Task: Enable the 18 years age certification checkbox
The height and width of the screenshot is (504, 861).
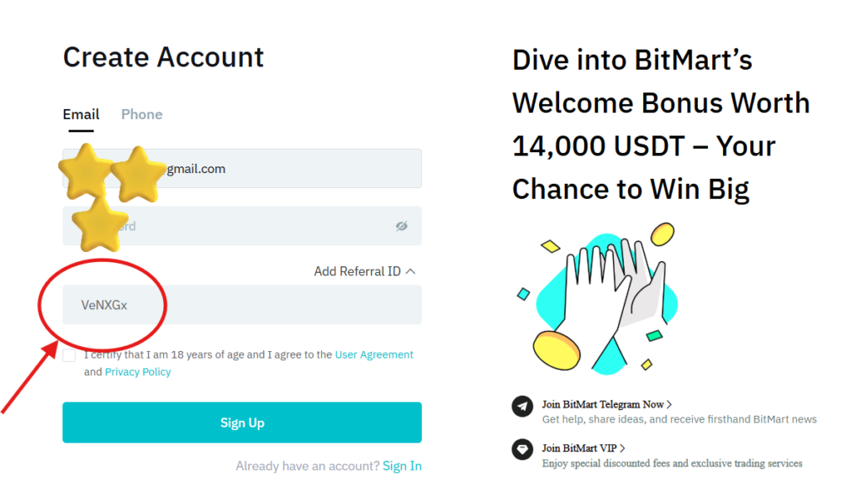Action: (x=69, y=354)
